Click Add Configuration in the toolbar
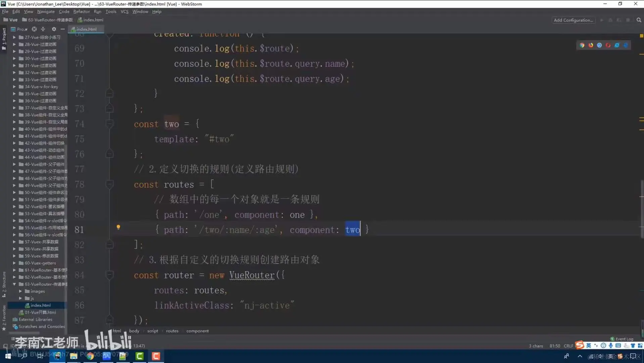The height and width of the screenshot is (363, 644). point(573,20)
